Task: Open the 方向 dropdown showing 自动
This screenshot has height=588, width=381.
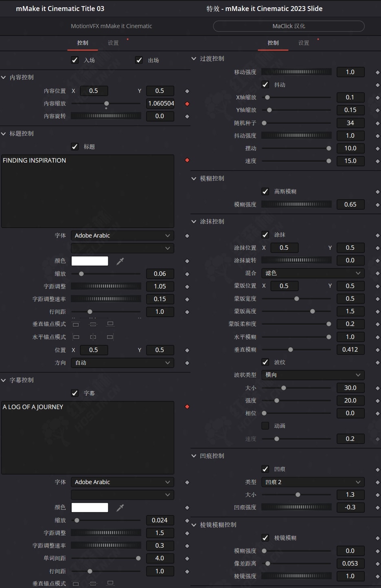Action: (x=123, y=363)
